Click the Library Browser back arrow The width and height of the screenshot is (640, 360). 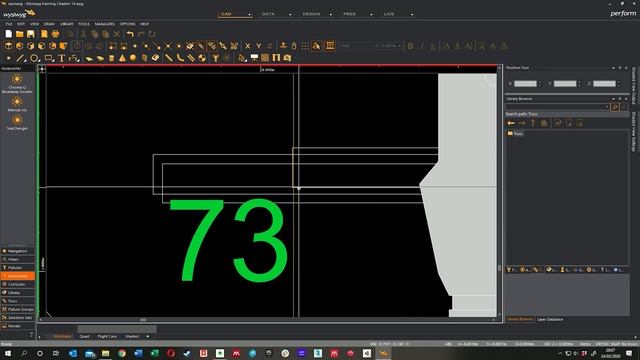(x=511, y=123)
